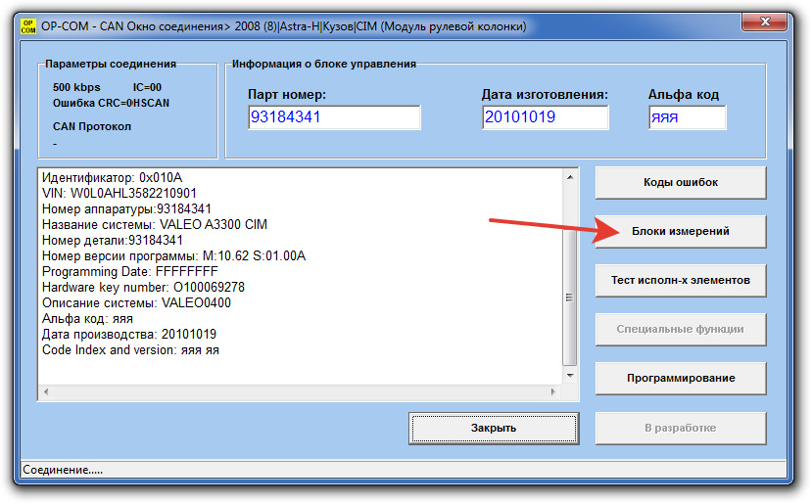This screenshot has width=812, height=504.
Task: Select the 'Code Index and version' line
Action: click(x=130, y=349)
